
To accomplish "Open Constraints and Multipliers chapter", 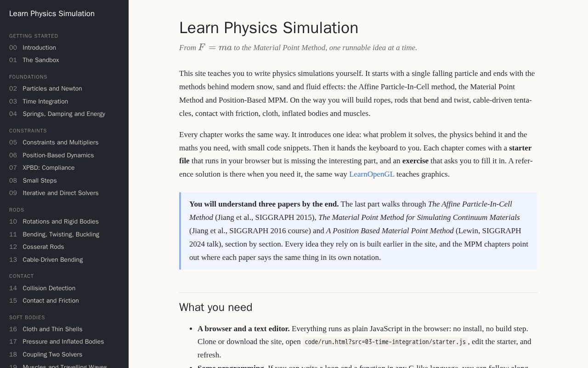I will click(54, 143).
